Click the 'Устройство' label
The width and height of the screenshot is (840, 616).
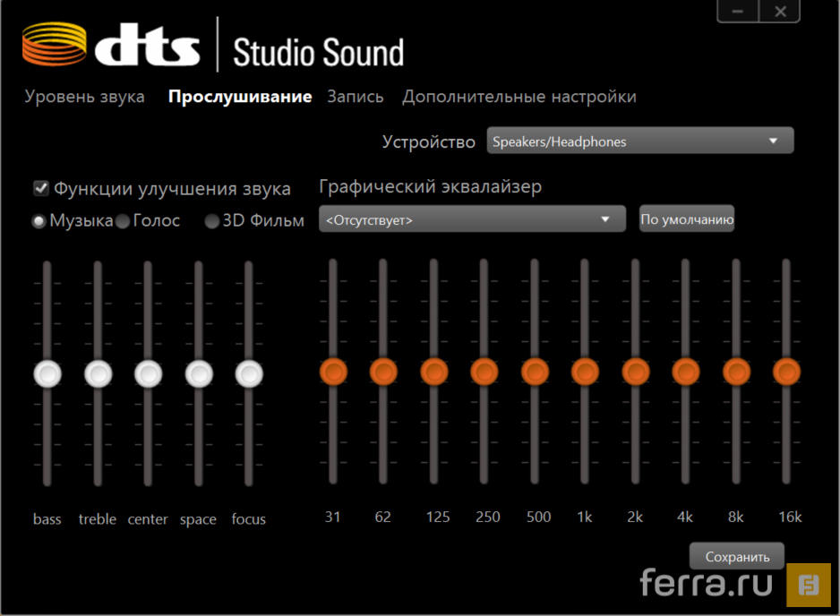[x=429, y=141]
